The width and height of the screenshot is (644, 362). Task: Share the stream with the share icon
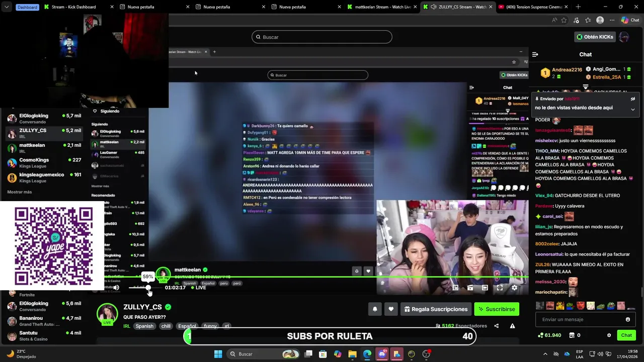coord(497,326)
